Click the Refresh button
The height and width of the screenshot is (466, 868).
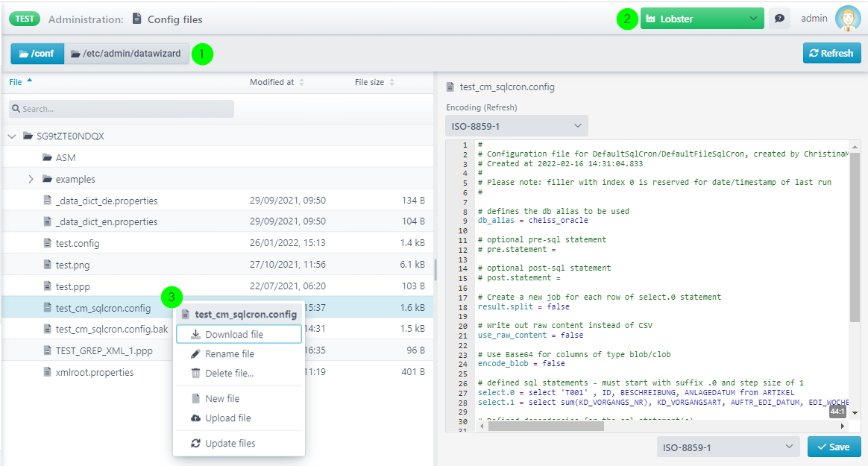[x=831, y=53]
